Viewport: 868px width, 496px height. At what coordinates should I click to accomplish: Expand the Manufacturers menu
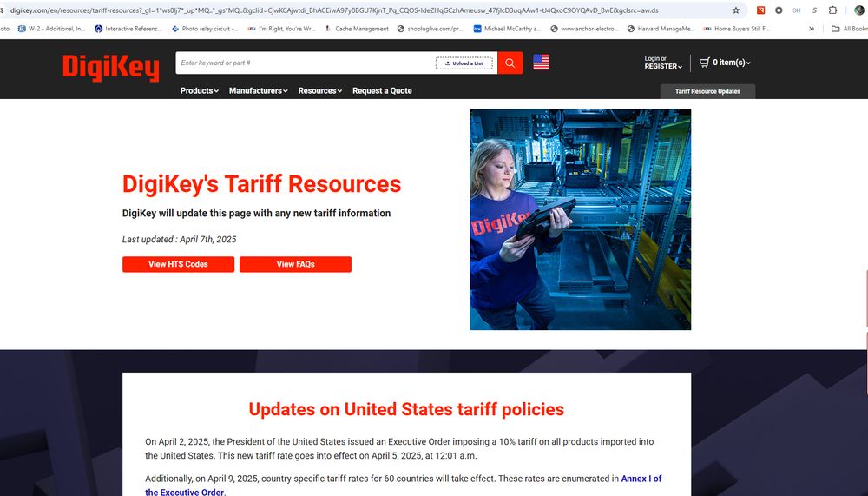[x=258, y=91]
